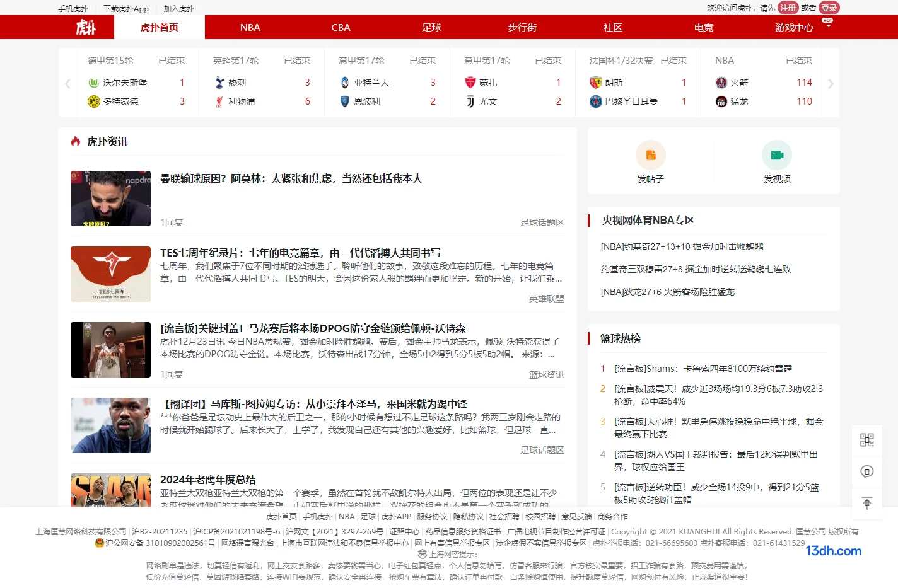
Task: Click the Hupu logo in red navbar
Action: pos(86,27)
